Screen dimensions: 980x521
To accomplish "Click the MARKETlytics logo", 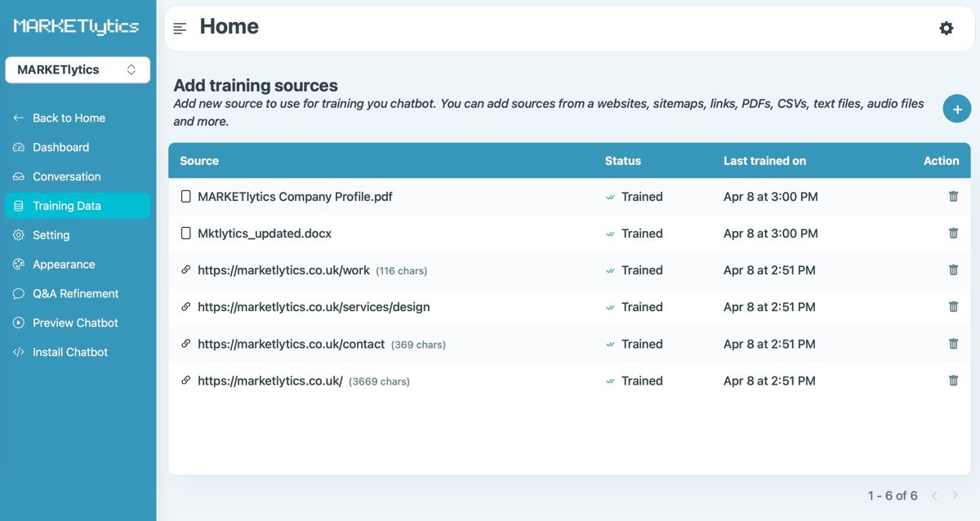I will [76, 27].
